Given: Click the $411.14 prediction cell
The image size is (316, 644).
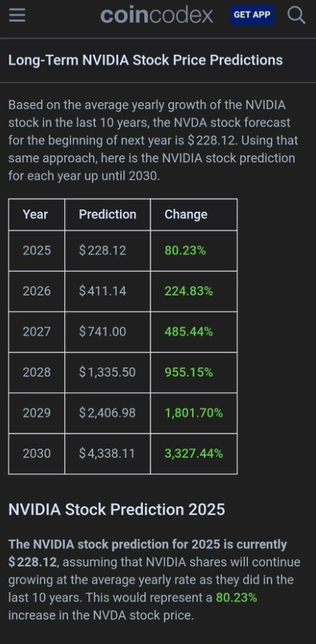Looking at the screenshot, I should tap(107, 291).
